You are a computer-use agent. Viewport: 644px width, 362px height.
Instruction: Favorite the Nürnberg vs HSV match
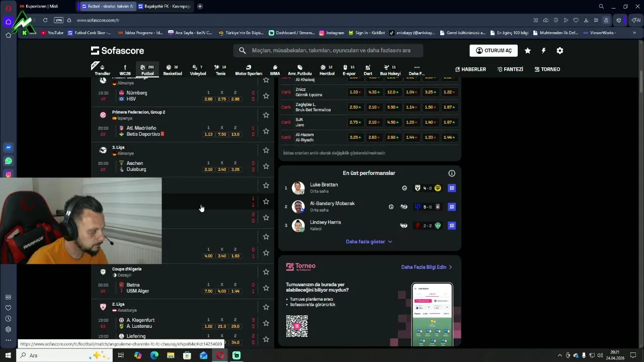click(266, 96)
